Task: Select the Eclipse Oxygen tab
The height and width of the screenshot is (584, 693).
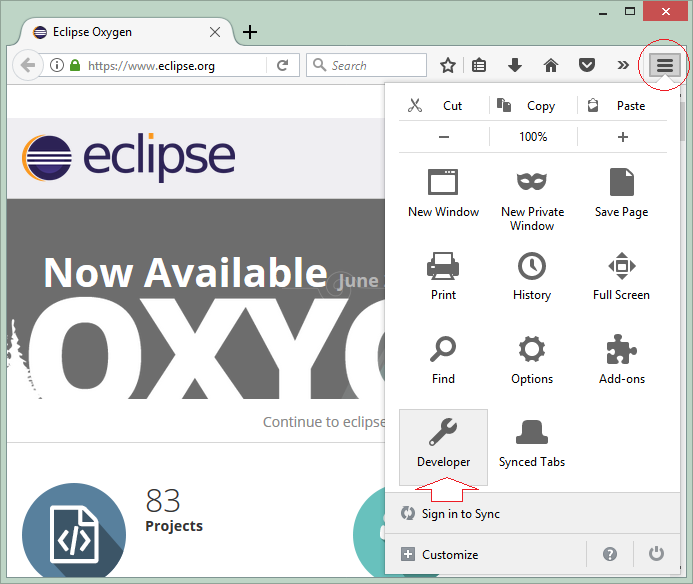Action: 124,32
